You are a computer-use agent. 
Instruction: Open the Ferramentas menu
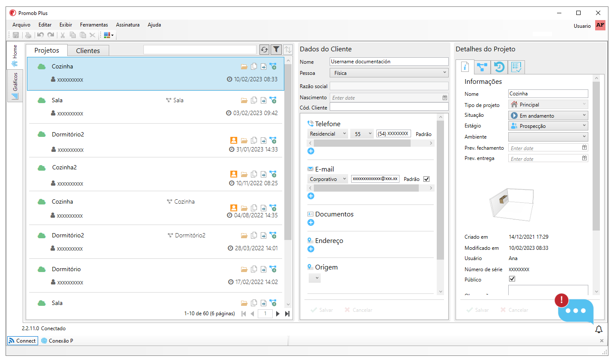(x=94, y=25)
